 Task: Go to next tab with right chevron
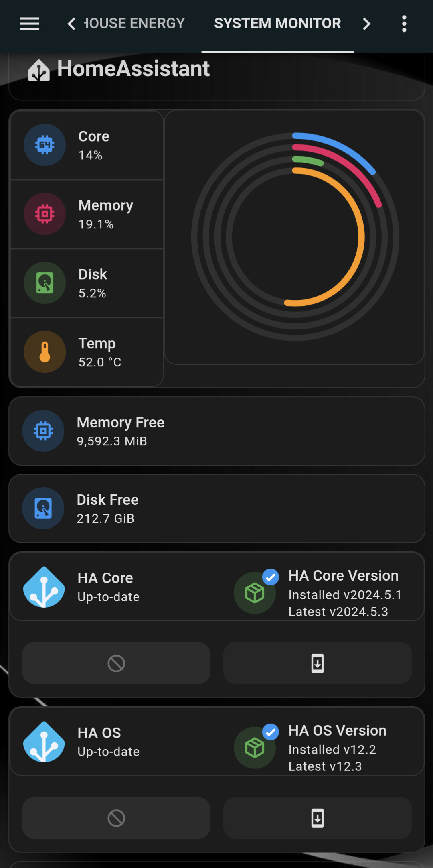tap(366, 24)
